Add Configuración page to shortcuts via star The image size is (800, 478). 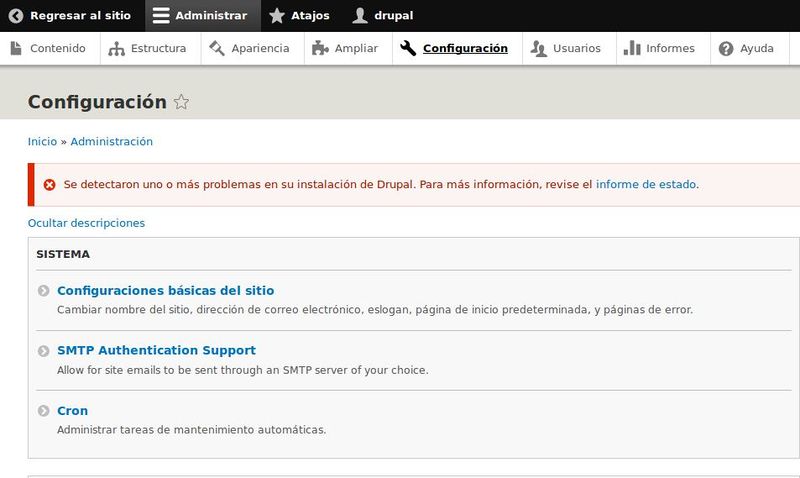181,102
